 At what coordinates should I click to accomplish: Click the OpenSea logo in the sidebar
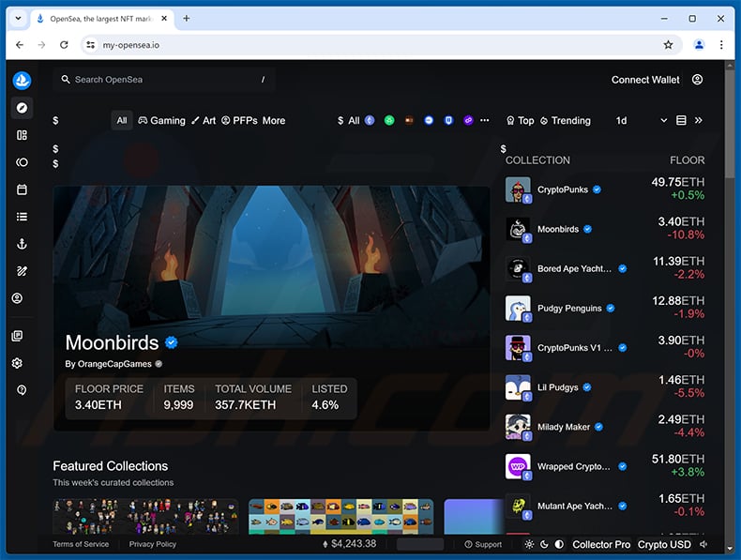tap(22, 81)
